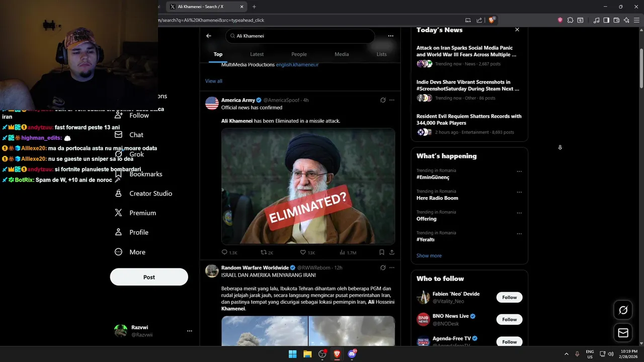Switch to the Media tab

coord(342,54)
